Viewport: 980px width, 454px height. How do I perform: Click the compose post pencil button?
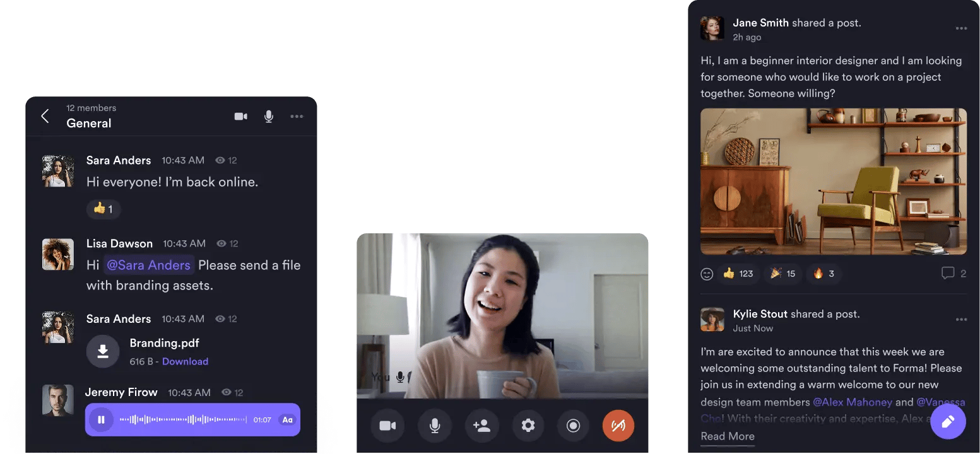click(x=948, y=421)
